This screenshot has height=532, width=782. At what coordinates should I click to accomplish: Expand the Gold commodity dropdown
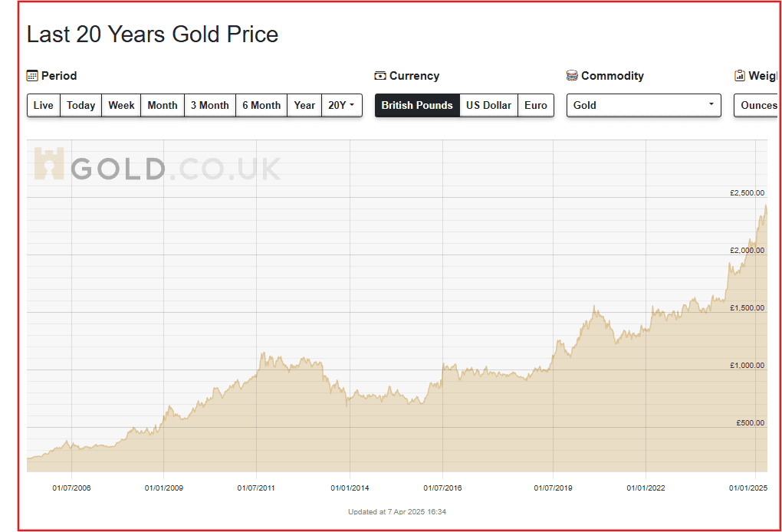click(x=644, y=106)
